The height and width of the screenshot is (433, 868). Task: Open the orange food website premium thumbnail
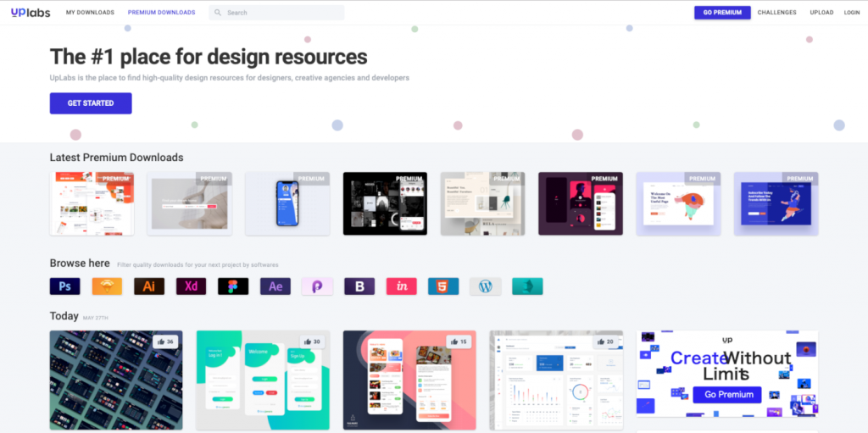92,203
